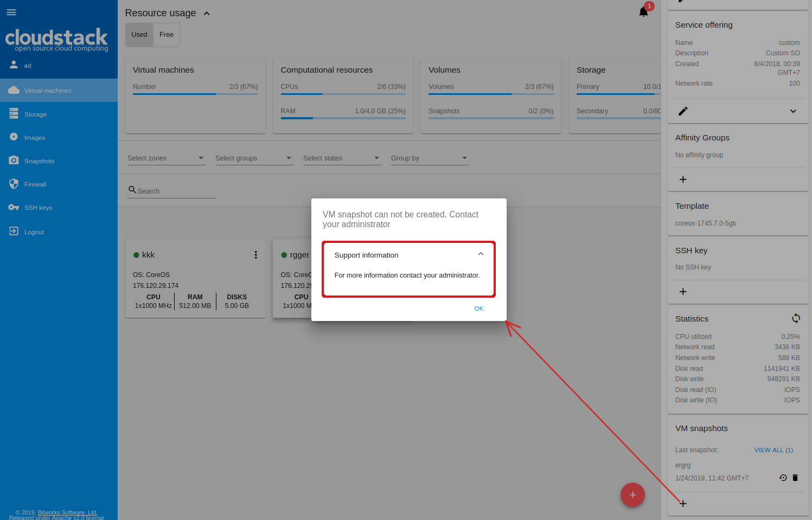Image resolution: width=812 pixels, height=520 pixels.
Task: Open the hamburger navigation menu
Action: 11,12
